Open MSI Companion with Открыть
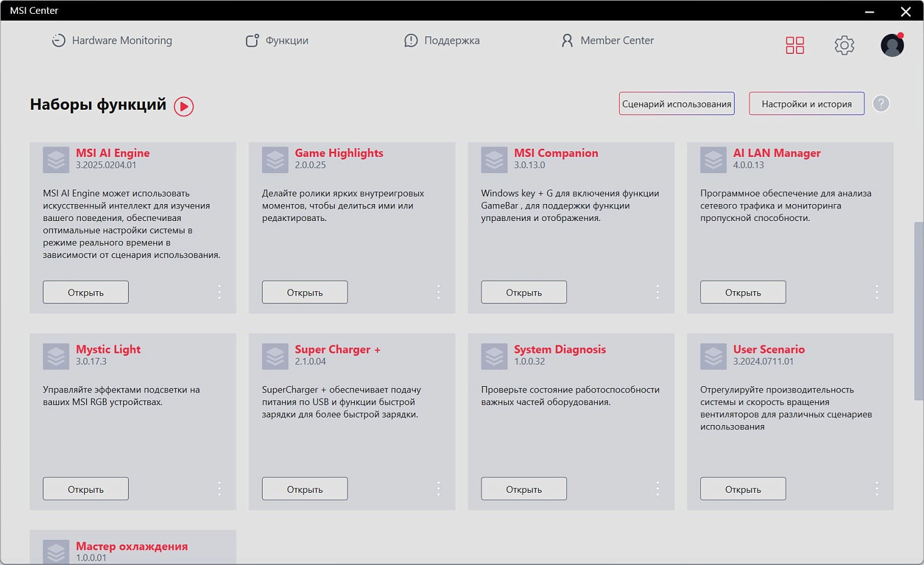 tap(524, 292)
